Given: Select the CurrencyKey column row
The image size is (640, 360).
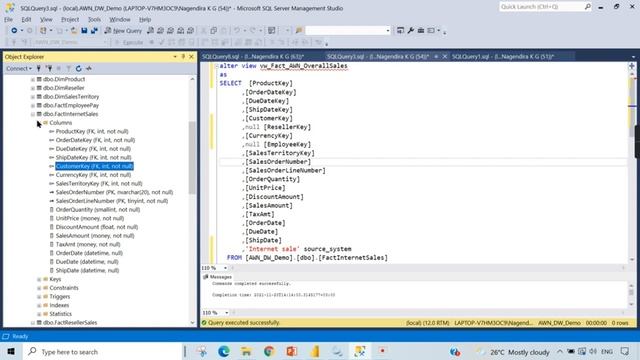Looking at the screenshot, I should pyautogui.click(x=93, y=175).
